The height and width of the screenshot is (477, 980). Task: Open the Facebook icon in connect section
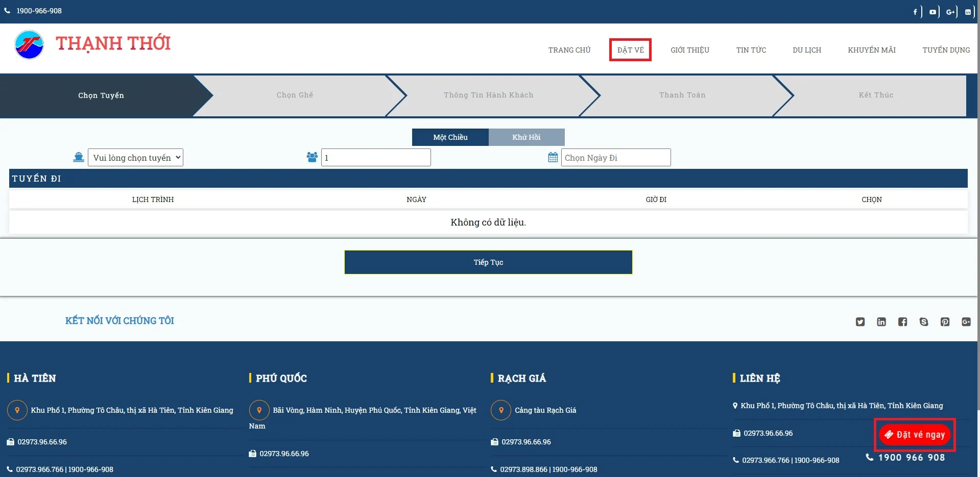903,322
